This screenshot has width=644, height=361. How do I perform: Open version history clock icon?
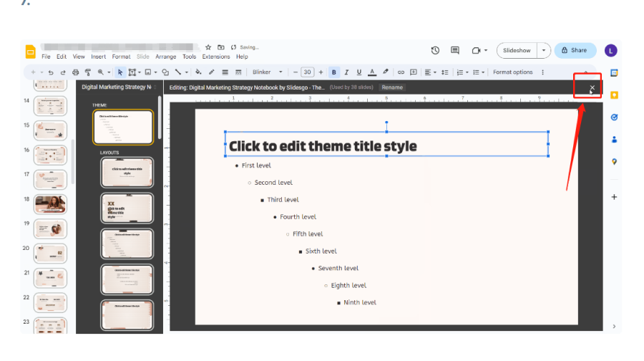[435, 50]
